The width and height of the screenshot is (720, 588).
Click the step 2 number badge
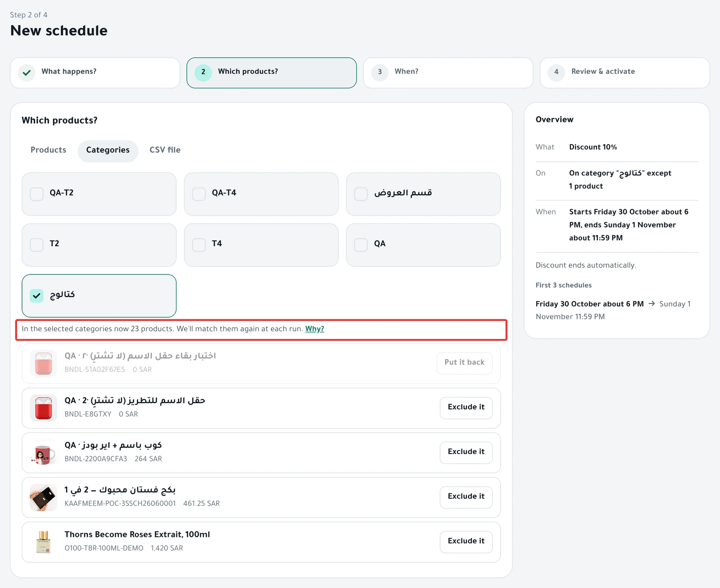[203, 73]
